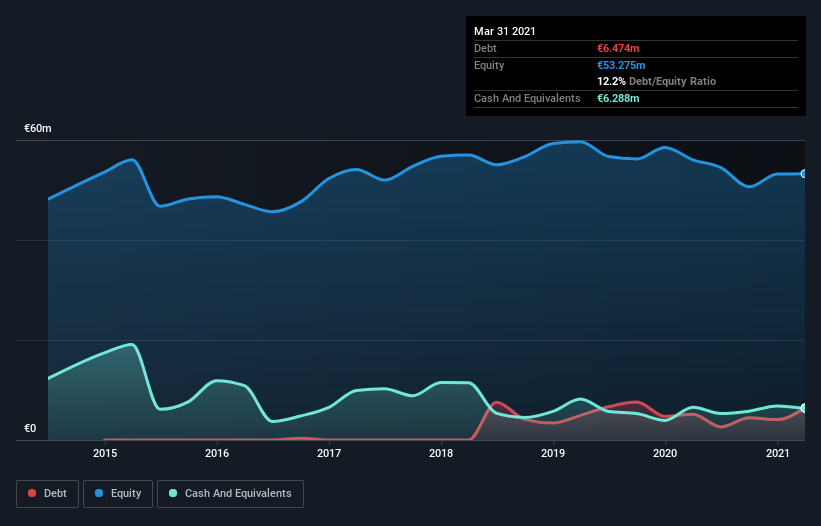Click the Debt label in the tooltip
The height and width of the screenshot is (526, 821).
pyautogui.click(x=485, y=48)
